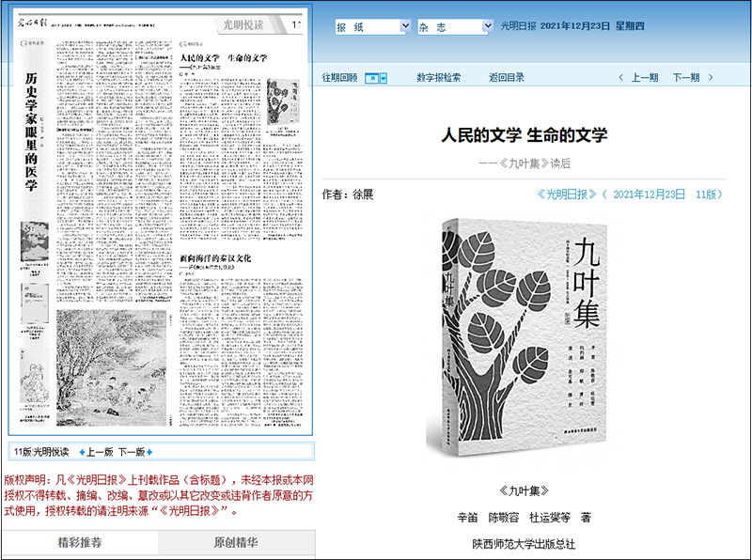The image size is (752, 560).
Task: Click the text 辛笛 陈敬容 杜运燮等 著
Action: coord(524,518)
